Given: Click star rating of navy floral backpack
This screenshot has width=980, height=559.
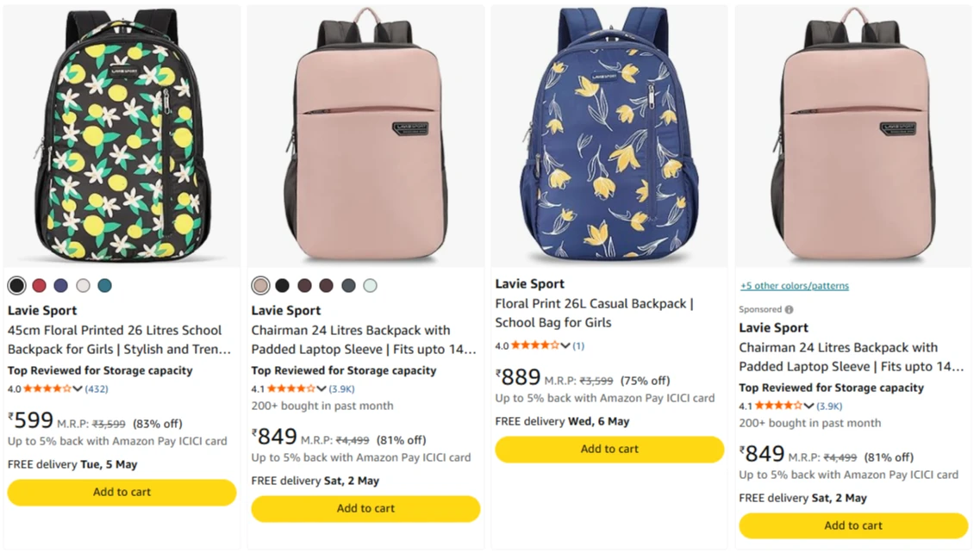Looking at the screenshot, I should (x=534, y=346).
